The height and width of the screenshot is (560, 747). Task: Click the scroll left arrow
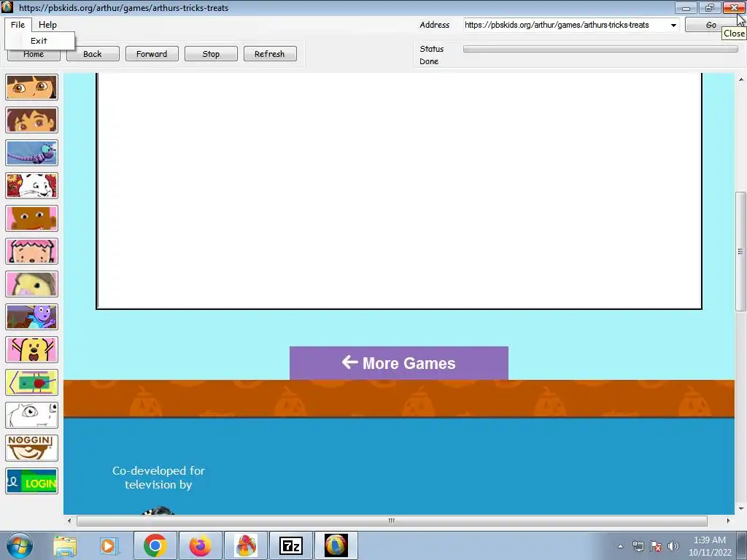[69, 521]
